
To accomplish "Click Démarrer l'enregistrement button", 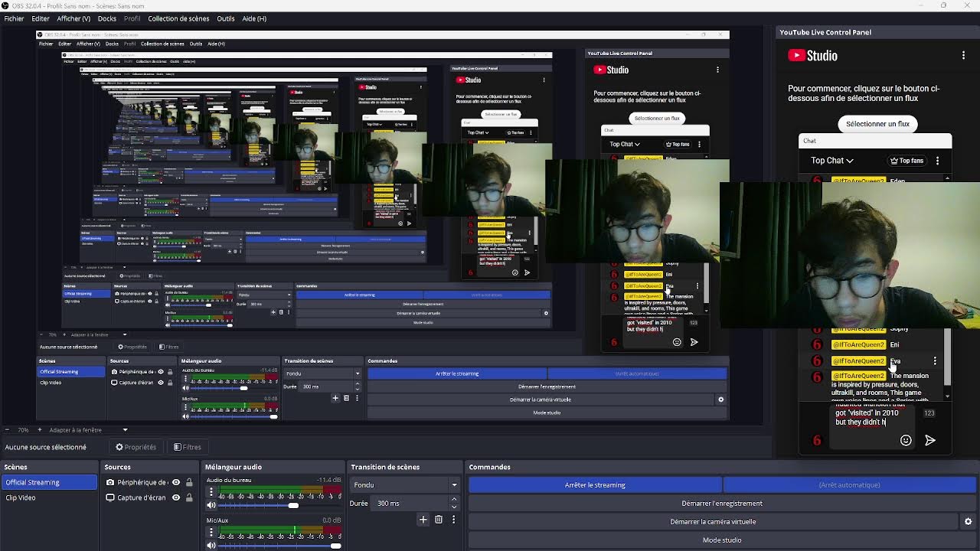I will point(722,504).
